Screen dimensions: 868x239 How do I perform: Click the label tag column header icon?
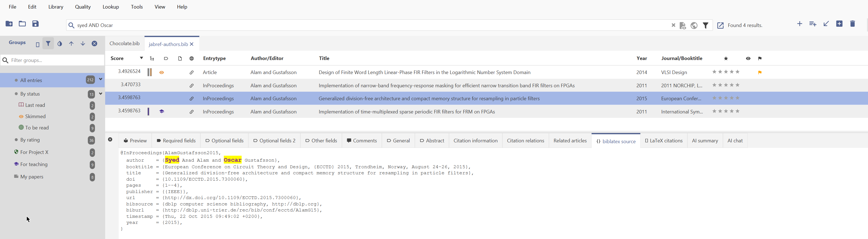166,59
